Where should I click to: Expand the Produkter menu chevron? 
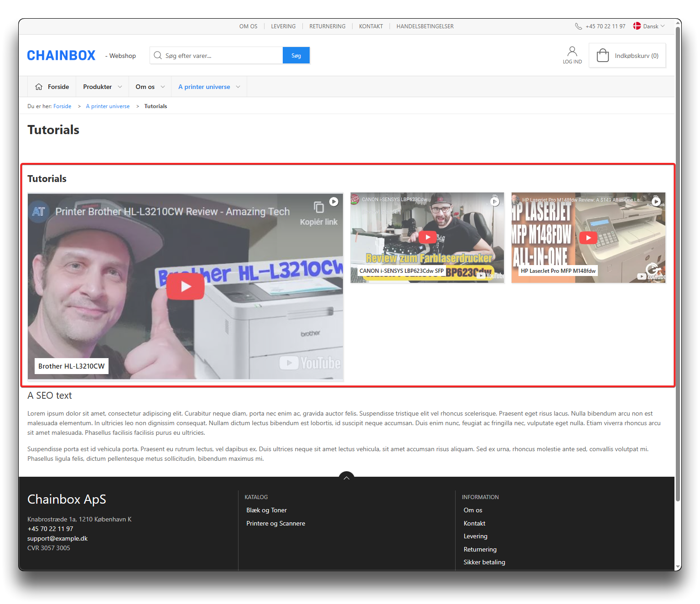coord(120,87)
